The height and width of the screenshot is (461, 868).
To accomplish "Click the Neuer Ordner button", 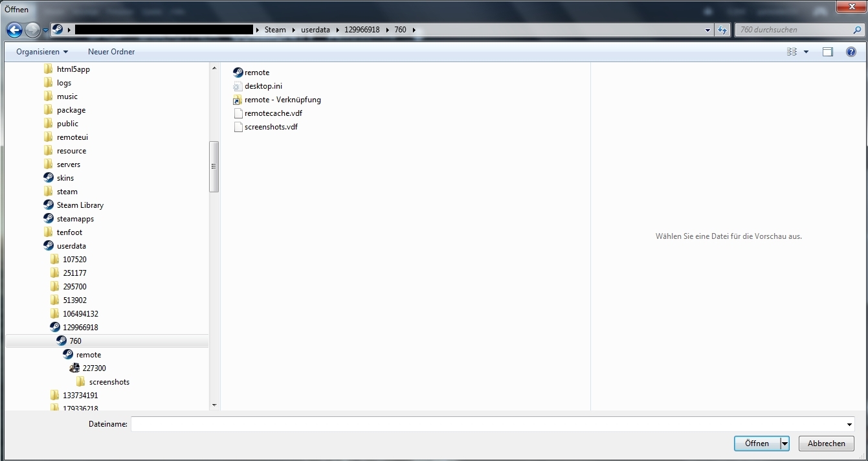I will pyautogui.click(x=111, y=52).
